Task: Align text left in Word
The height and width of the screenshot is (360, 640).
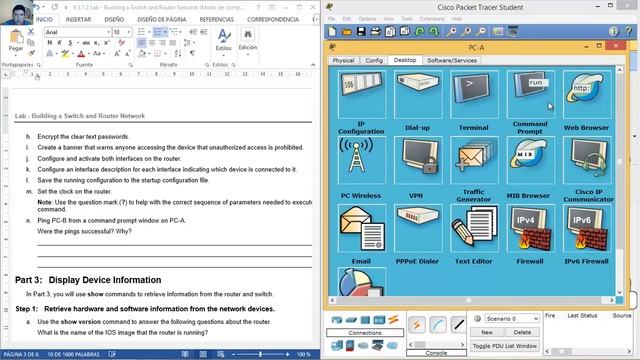Action: (x=142, y=42)
